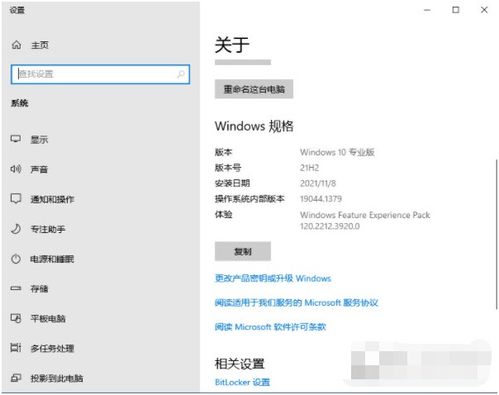Click the Tablet icon
499x395 pixels.
click(x=16, y=318)
